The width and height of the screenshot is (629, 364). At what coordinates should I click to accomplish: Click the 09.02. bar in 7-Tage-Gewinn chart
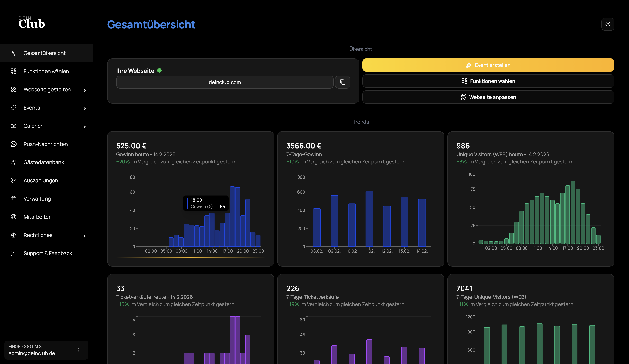pos(334,221)
